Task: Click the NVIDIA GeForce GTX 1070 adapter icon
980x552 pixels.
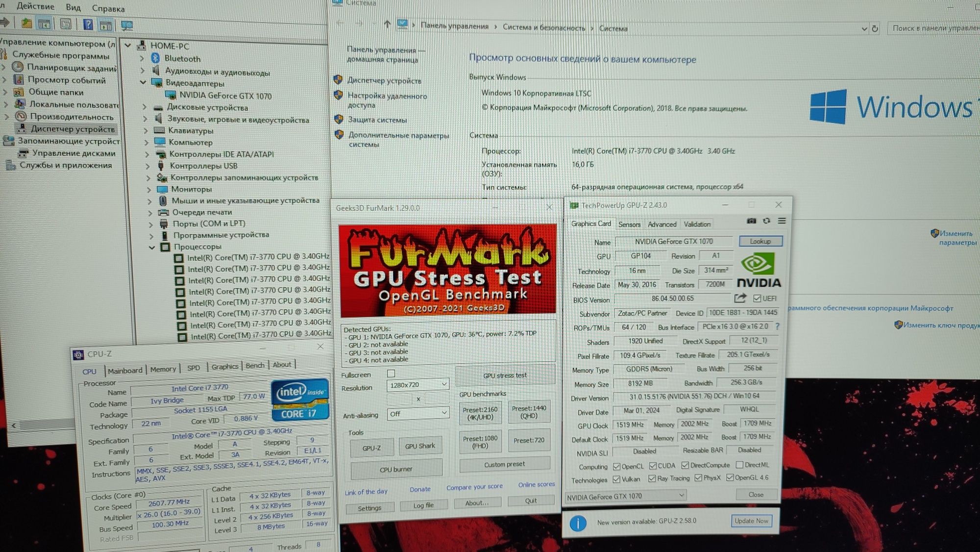Action: [x=171, y=95]
